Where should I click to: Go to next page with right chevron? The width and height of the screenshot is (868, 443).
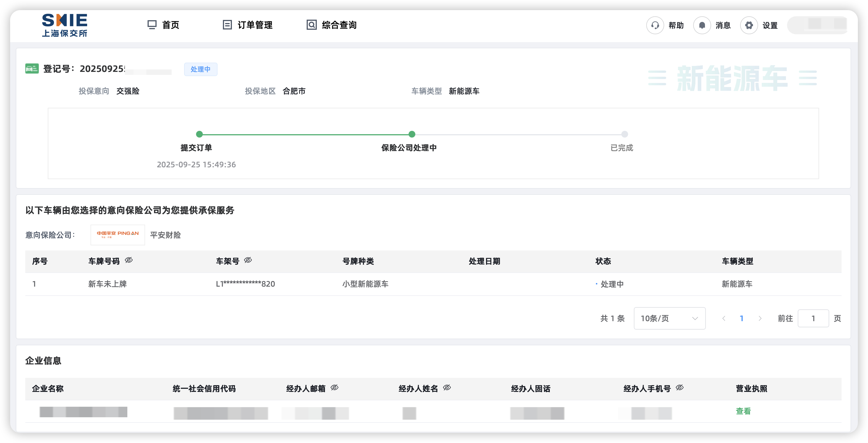click(760, 318)
